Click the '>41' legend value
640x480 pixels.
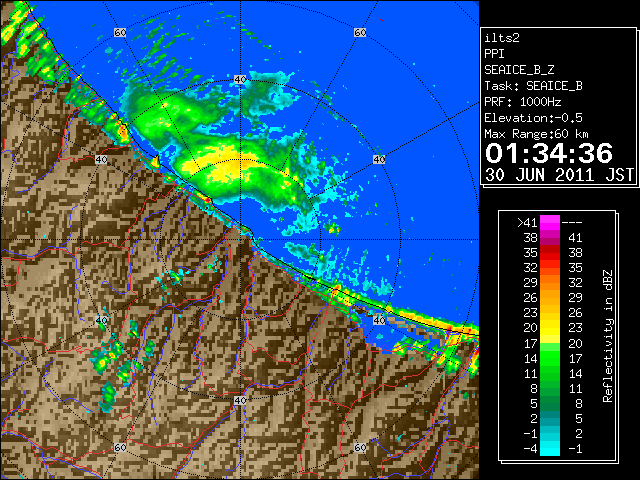527,223
